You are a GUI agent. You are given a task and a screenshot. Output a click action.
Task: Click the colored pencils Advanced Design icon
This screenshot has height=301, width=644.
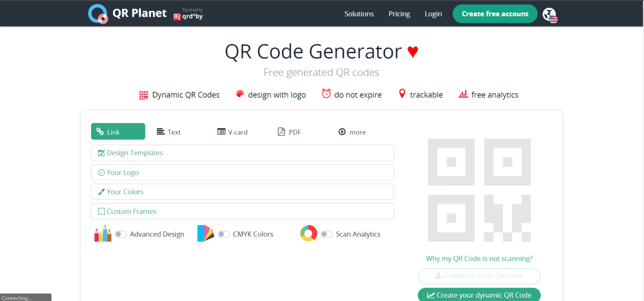[x=102, y=233]
